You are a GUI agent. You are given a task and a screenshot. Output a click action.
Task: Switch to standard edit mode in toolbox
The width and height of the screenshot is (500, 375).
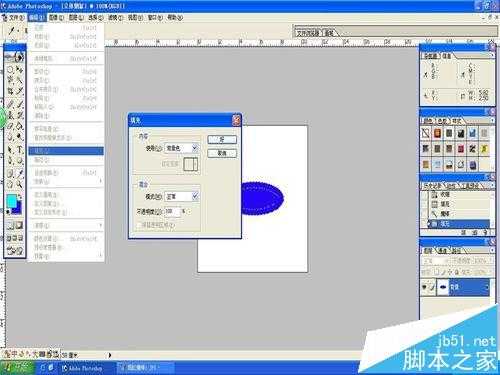coord(10,226)
